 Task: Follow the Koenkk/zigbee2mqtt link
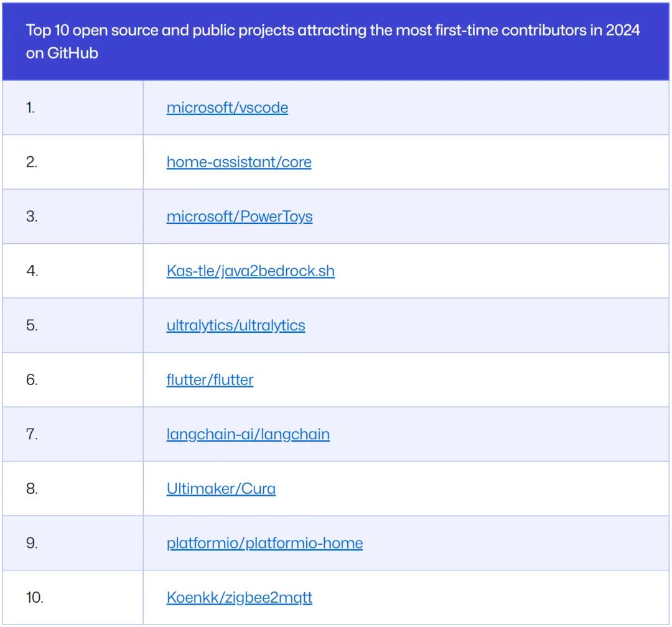click(239, 598)
